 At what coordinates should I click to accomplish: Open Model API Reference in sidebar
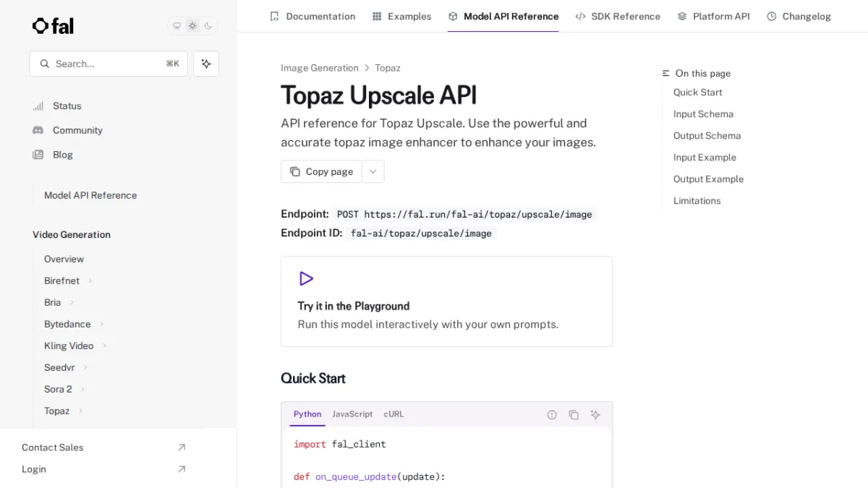(90, 195)
